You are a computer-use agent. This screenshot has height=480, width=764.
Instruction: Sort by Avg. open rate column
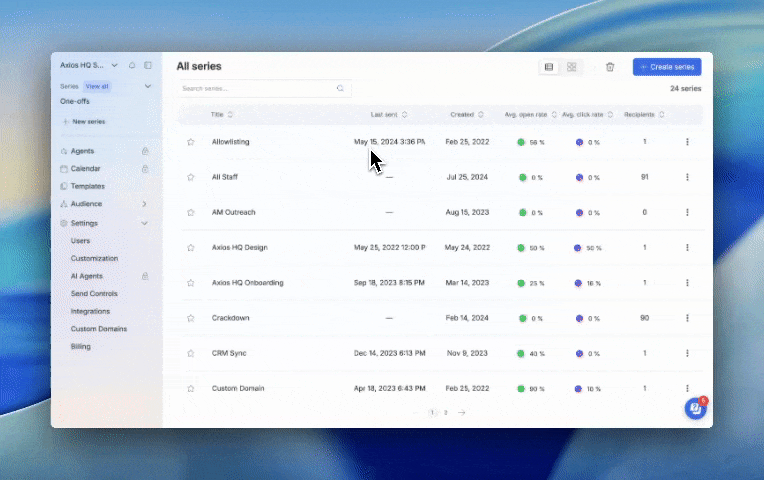[x=530, y=115]
